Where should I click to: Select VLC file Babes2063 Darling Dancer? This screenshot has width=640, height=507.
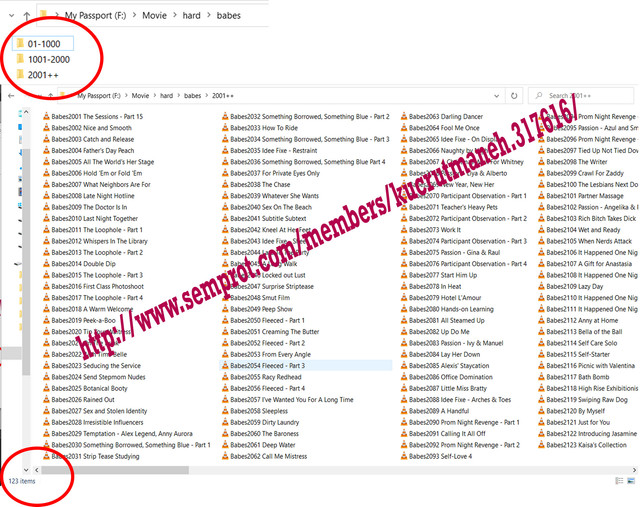pyautogui.click(x=442, y=116)
